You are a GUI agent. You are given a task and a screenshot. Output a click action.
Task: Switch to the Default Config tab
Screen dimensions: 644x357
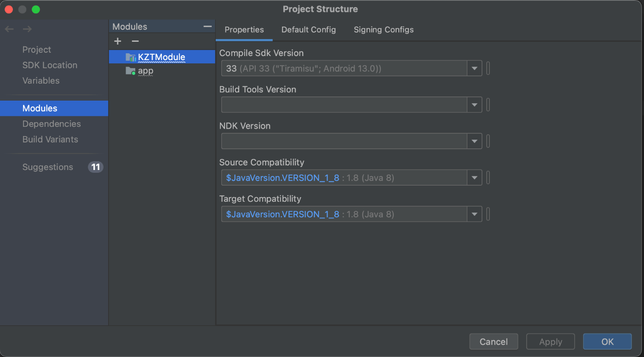[309, 30]
